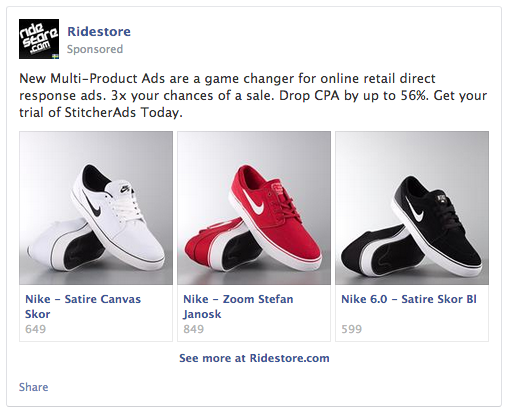Open the ridestore.com logo profile picture

(x=39, y=39)
